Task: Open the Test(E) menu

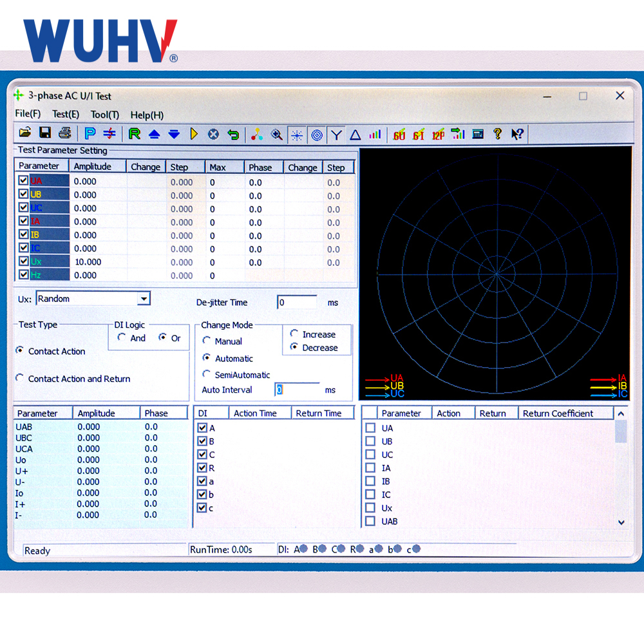Action: 66,115
